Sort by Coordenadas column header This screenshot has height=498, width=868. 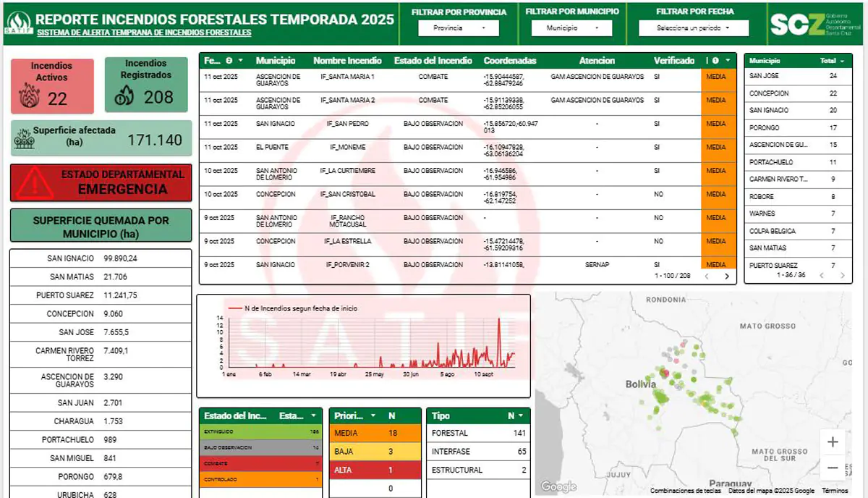[x=510, y=60]
